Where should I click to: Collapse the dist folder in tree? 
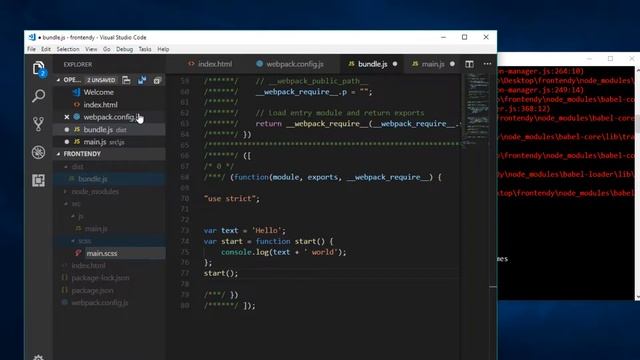66,167
